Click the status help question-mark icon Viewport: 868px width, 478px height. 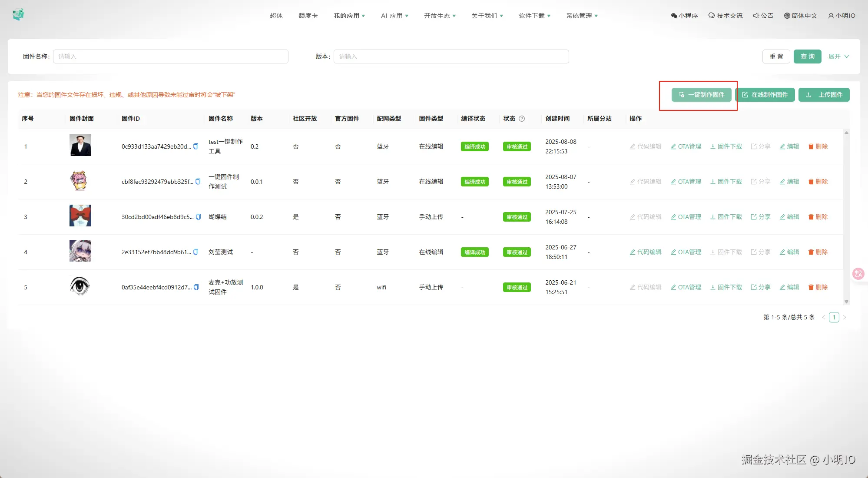click(522, 119)
